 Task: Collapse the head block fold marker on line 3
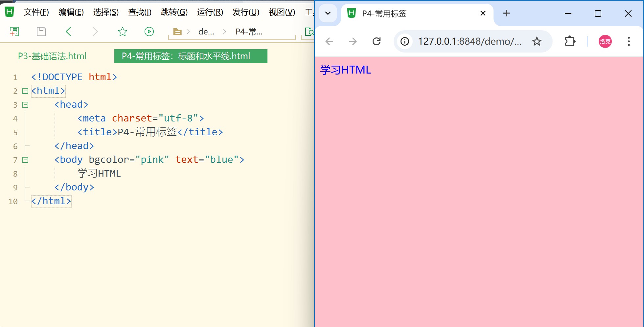click(25, 105)
